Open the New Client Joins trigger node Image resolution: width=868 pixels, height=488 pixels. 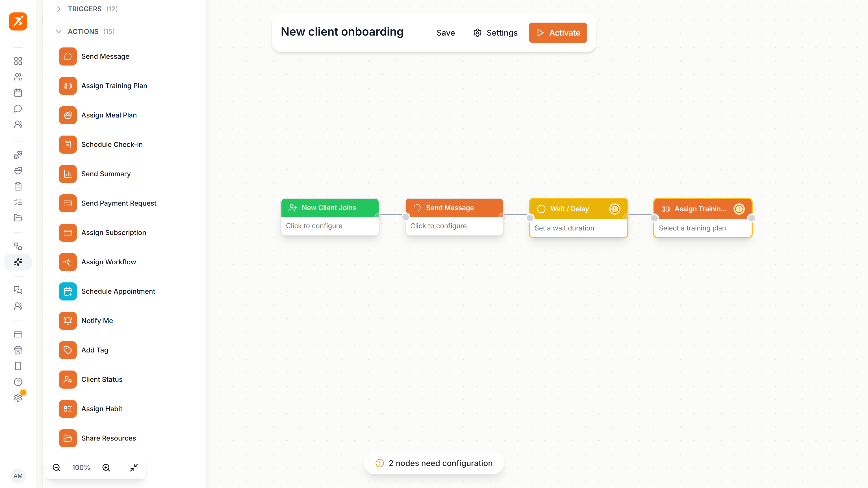(x=330, y=217)
